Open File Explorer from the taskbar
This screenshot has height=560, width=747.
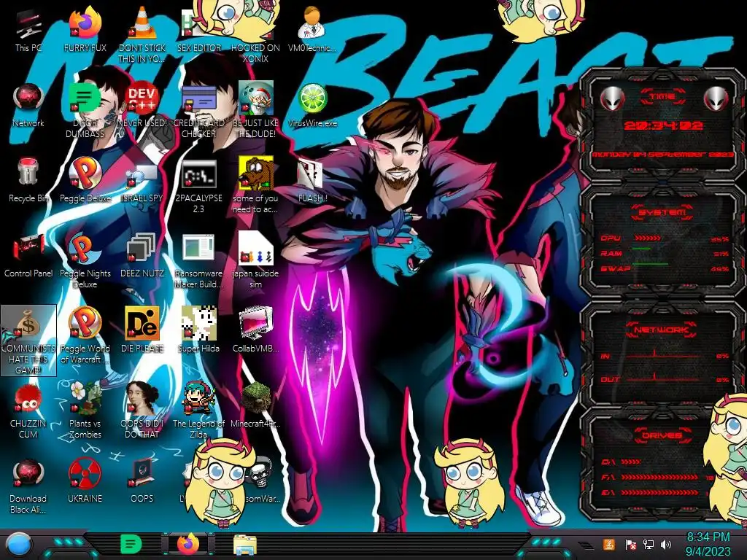[x=245, y=545]
